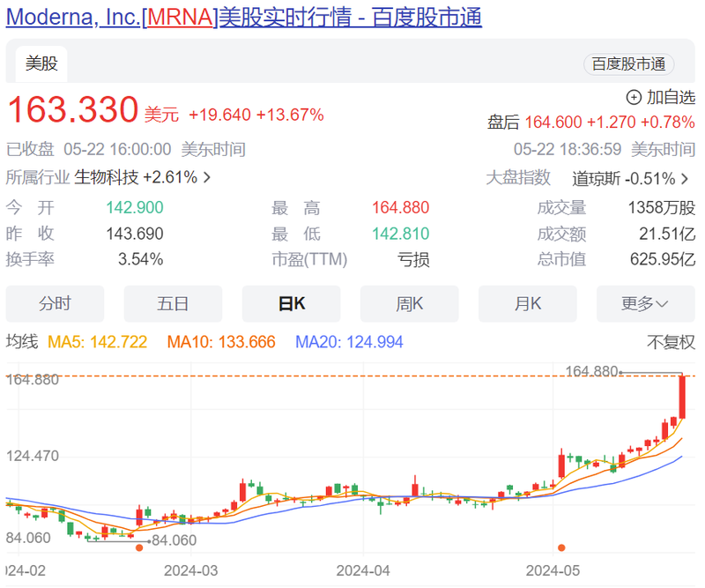
Task: Click the highest red candlestick on the chart
Action: click(x=681, y=397)
